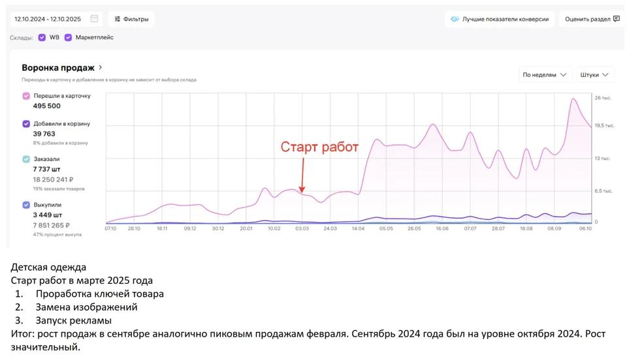Click the date range input field
This screenshot has width=627, height=364.
[x=56, y=19]
